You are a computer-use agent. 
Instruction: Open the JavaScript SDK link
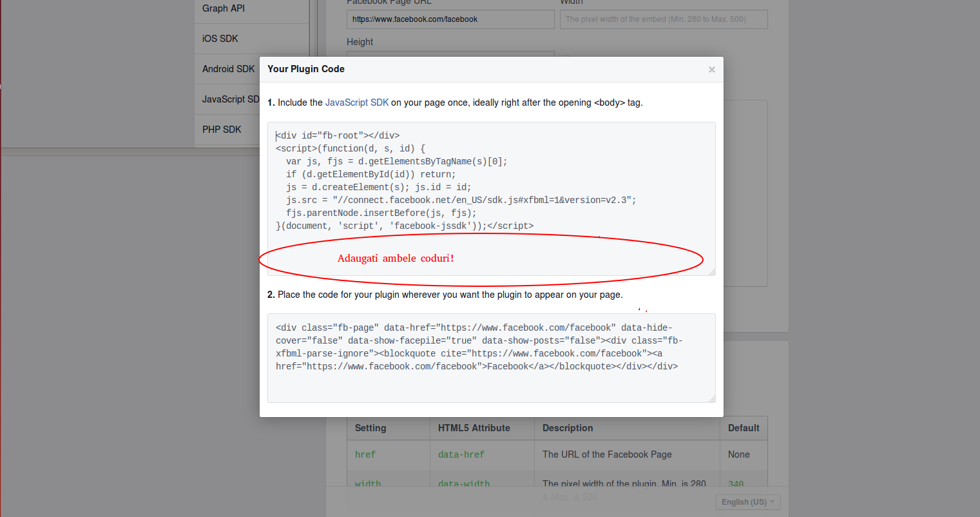[357, 102]
